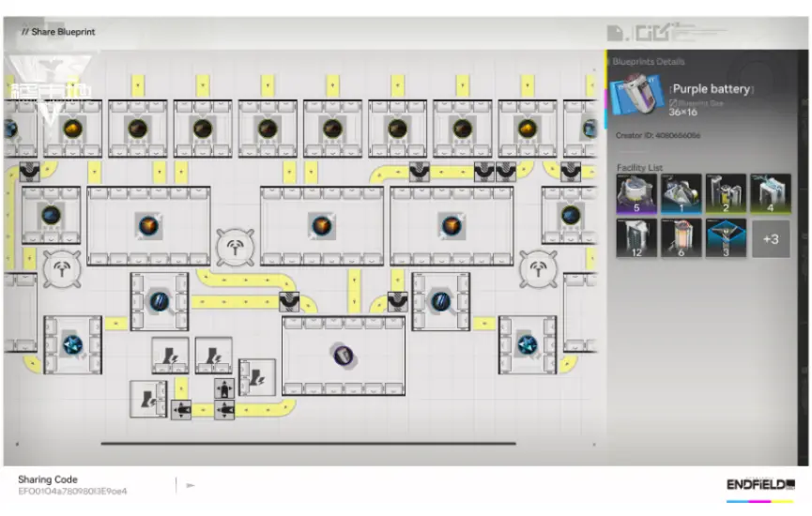812x516 pixels.
Task: Click the relay tower between first two large units
Action: click(x=235, y=248)
